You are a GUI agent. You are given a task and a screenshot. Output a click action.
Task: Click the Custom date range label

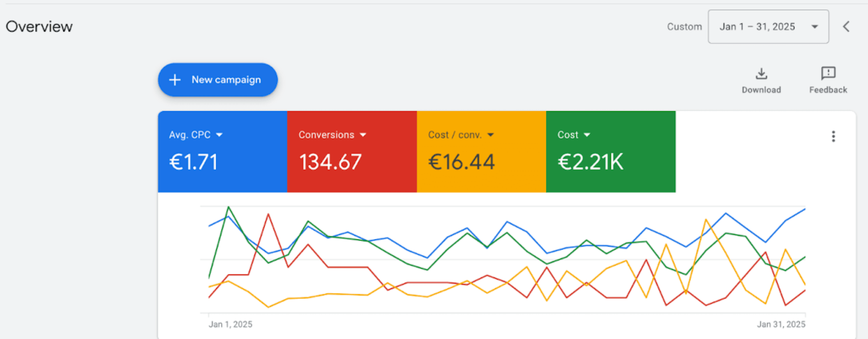(x=684, y=27)
